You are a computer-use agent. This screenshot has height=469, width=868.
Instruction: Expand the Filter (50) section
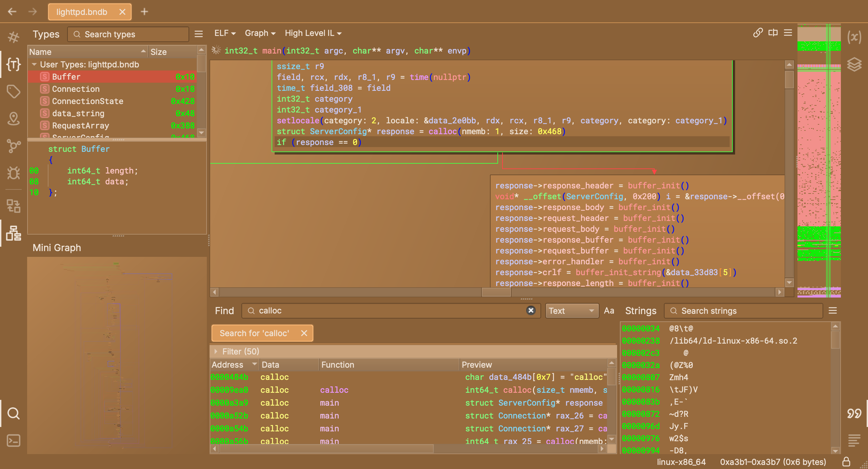pos(216,351)
